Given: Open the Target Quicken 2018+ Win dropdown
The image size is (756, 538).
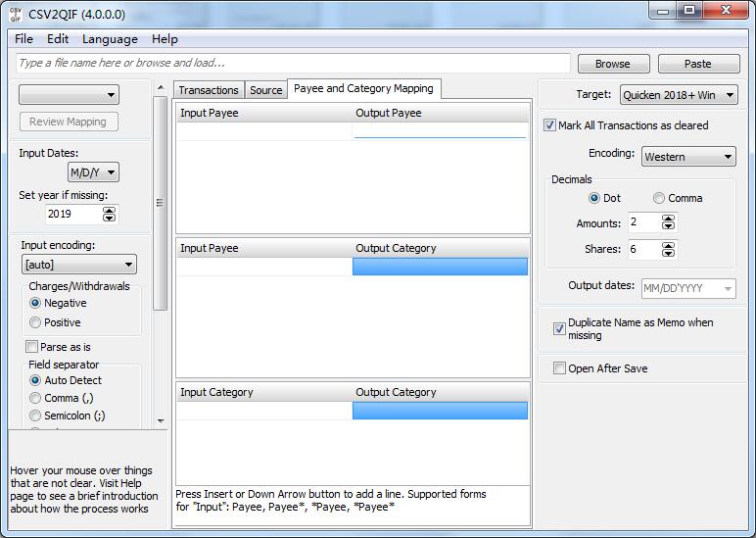Looking at the screenshot, I should pos(679,95).
